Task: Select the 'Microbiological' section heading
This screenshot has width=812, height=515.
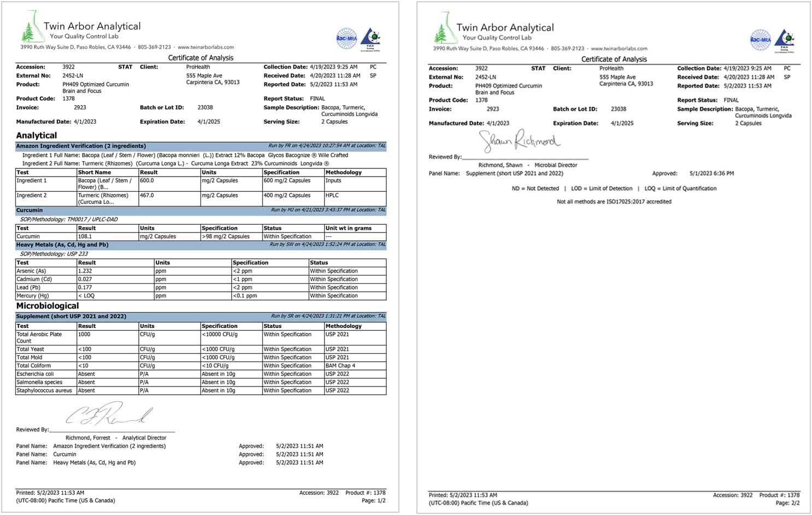Action: click(x=48, y=306)
